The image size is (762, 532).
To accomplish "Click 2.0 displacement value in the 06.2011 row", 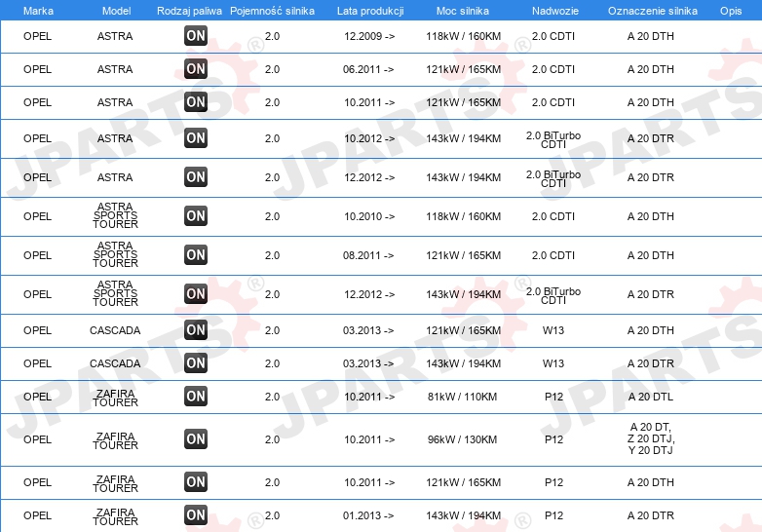I will 272,69.
